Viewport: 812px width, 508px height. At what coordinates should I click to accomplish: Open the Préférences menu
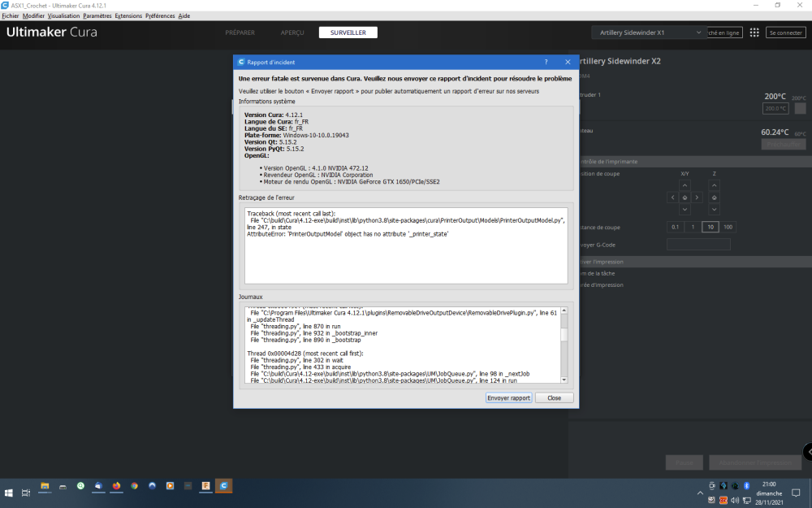coord(160,16)
